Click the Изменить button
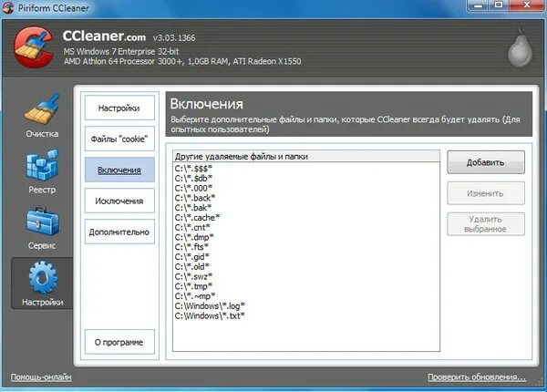This screenshot has width=547, height=392. [486, 193]
